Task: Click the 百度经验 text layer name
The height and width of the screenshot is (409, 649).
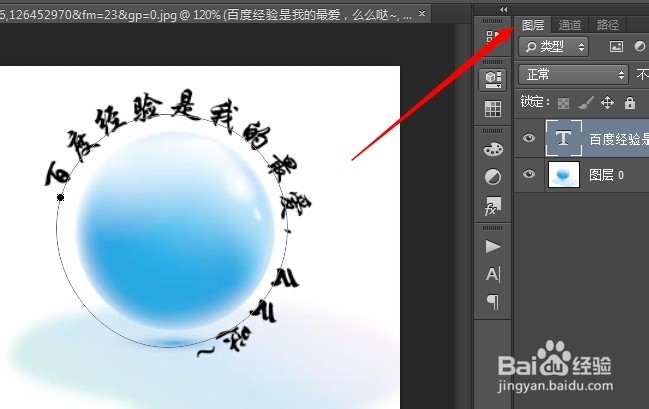Action: coord(619,140)
